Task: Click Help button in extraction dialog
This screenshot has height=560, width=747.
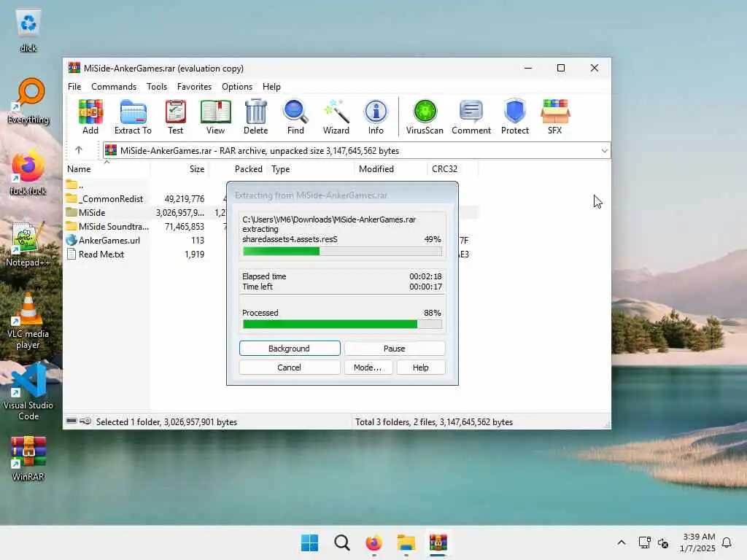Action: coord(421,367)
